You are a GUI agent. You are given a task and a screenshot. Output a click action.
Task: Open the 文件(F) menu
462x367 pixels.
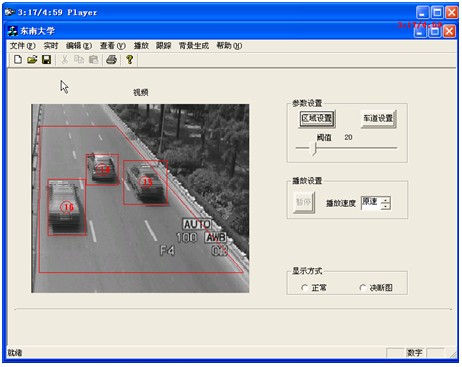[22, 46]
